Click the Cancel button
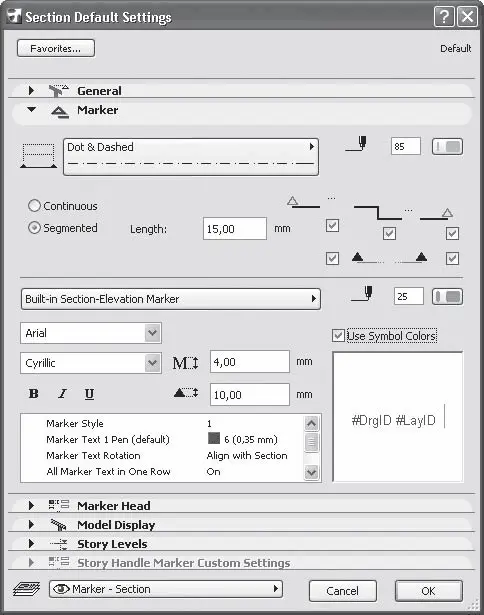The width and height of the screenshot is (484, 615). tap(342, 591)
